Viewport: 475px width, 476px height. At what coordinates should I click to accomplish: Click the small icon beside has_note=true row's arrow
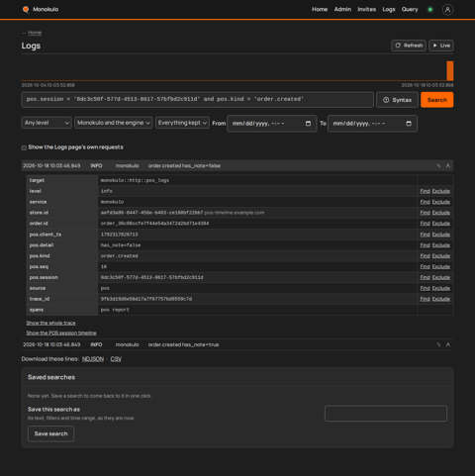click(x=438, y=344)
